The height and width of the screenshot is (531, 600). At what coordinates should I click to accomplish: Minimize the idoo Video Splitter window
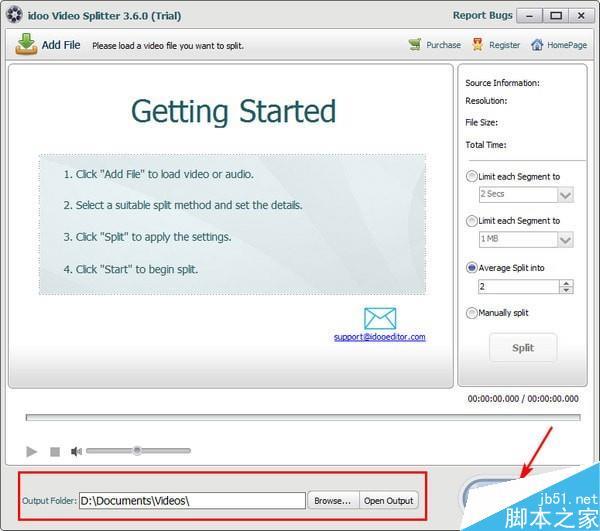point(530,16)
